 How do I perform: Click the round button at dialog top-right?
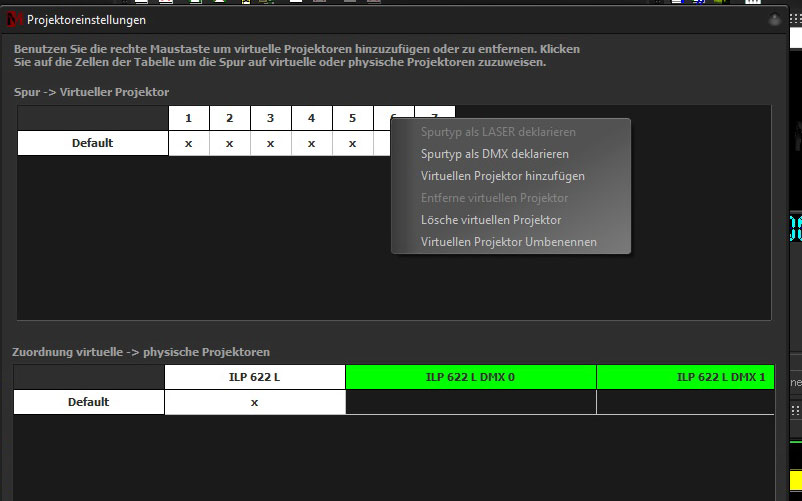pos(774,19)
